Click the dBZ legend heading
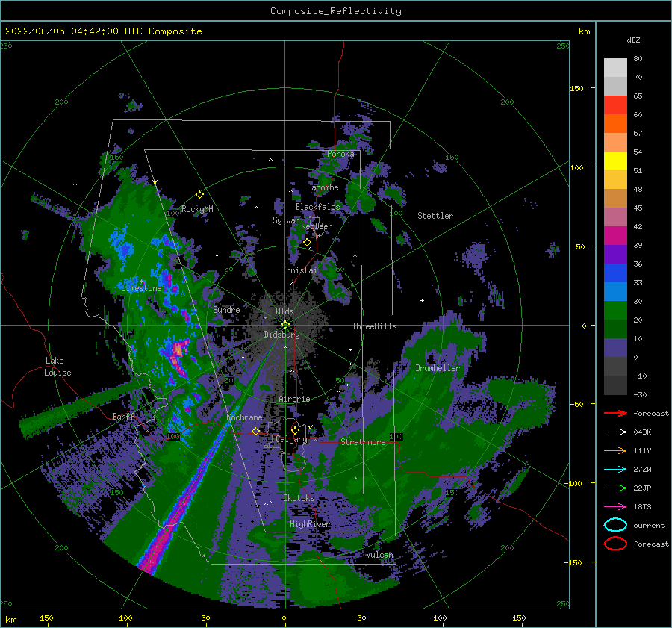 click(633, 40)
